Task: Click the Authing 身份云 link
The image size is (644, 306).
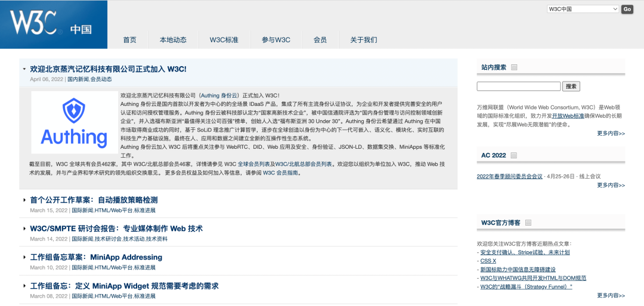Action: pos(219,95)
